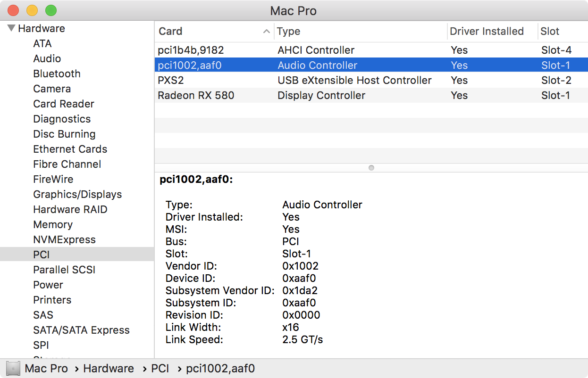Viewport: 588px width, 378px height.
Task: Select the Radeon RX 580 row
Action: click(371, 95)
